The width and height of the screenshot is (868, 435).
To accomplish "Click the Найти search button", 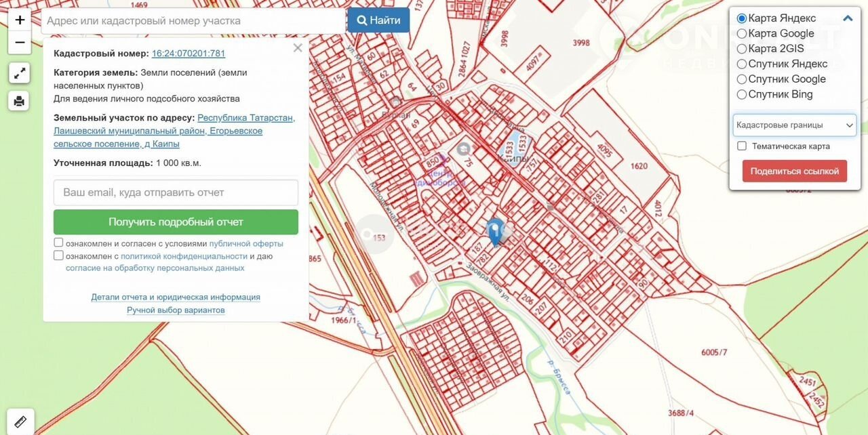I will (378, 20).
